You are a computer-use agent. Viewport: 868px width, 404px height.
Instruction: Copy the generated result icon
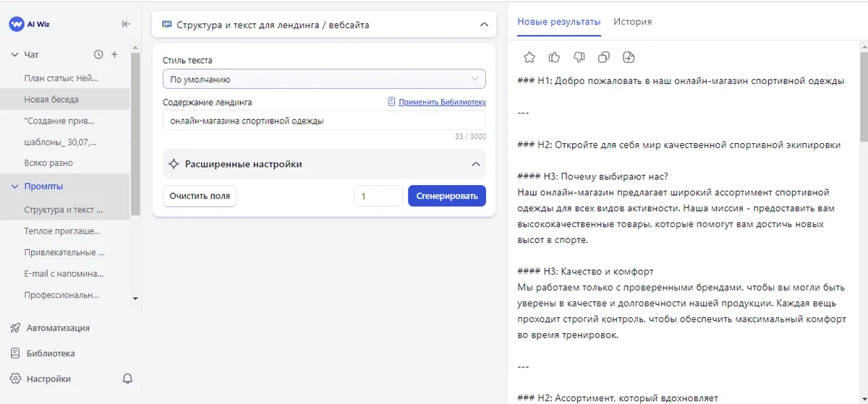[x=603, y=57]
